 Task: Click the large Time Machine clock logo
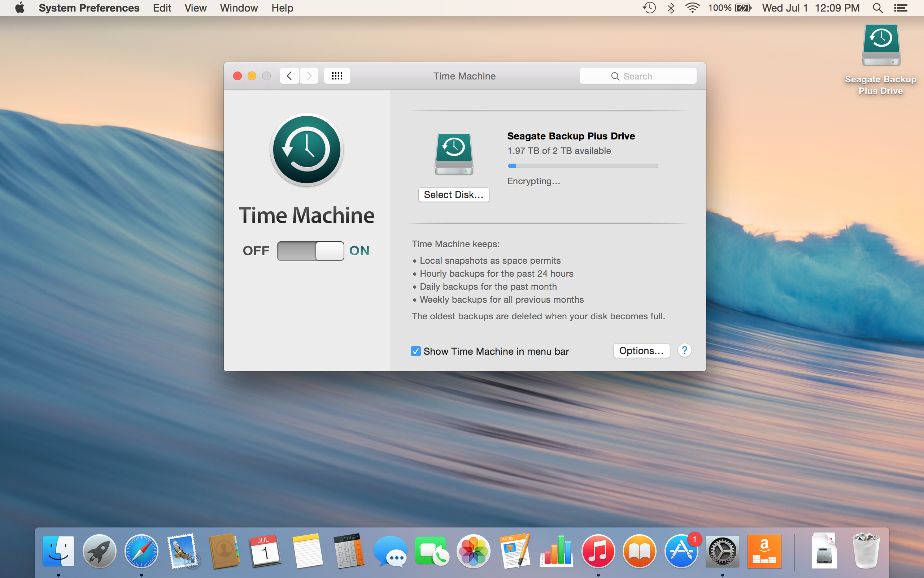pos(306,150)
